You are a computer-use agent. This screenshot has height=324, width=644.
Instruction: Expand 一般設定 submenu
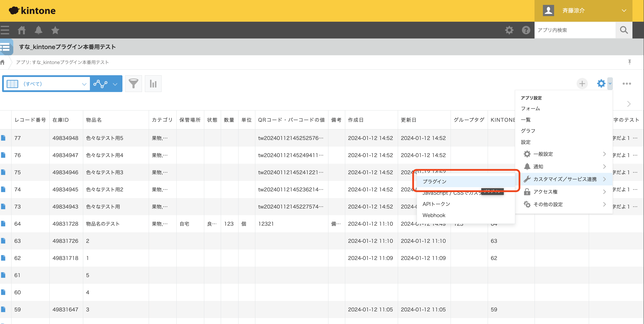564,154
